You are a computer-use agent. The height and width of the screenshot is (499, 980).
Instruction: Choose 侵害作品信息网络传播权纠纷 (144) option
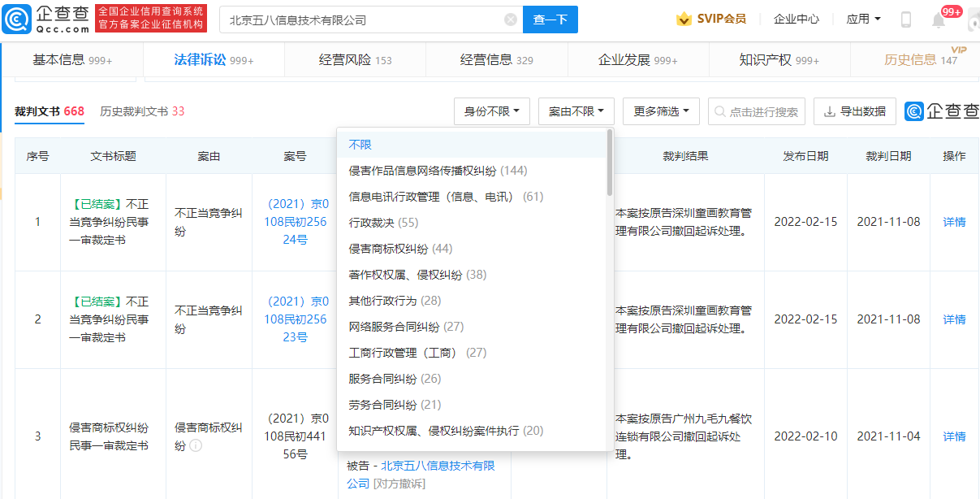[x=472, y=171]
